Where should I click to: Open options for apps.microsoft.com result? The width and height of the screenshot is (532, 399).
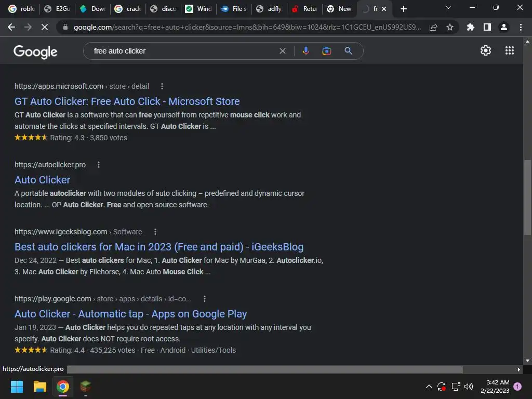pyautogui.click(x=162, y=86)
